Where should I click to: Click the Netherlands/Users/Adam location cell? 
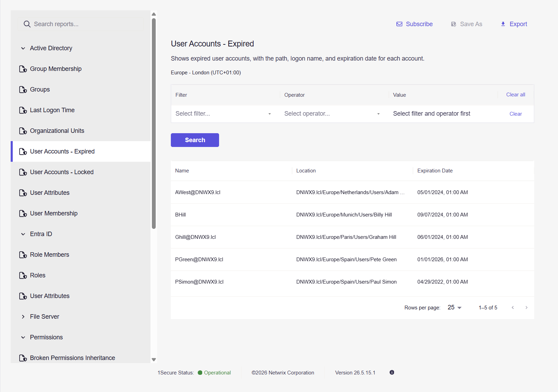[x=350, y=192]
